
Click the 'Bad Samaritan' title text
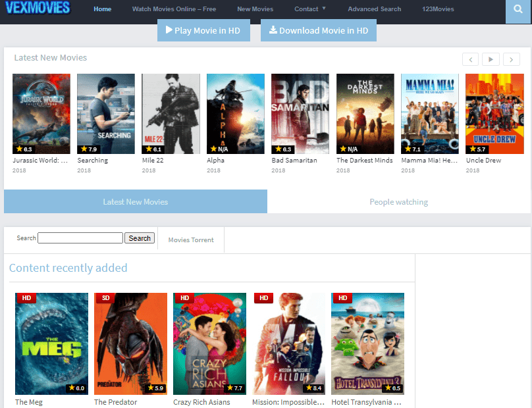[x=294, y=160]
